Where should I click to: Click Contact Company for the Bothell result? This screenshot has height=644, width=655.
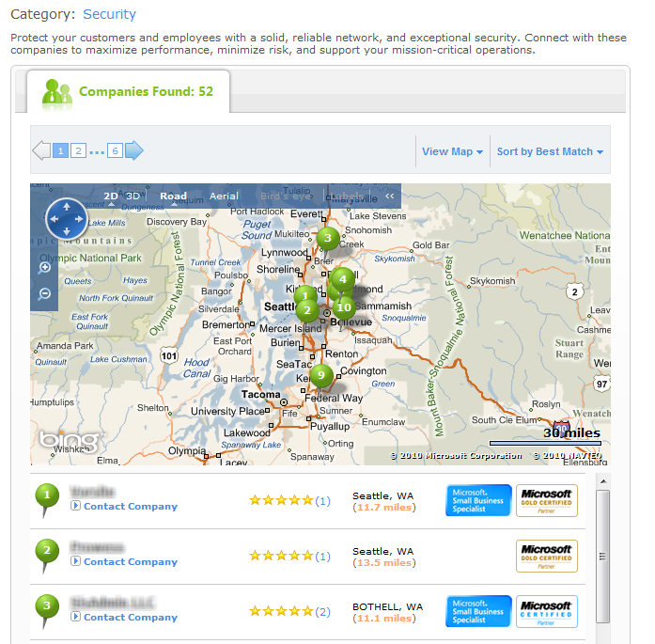[130, 618]
